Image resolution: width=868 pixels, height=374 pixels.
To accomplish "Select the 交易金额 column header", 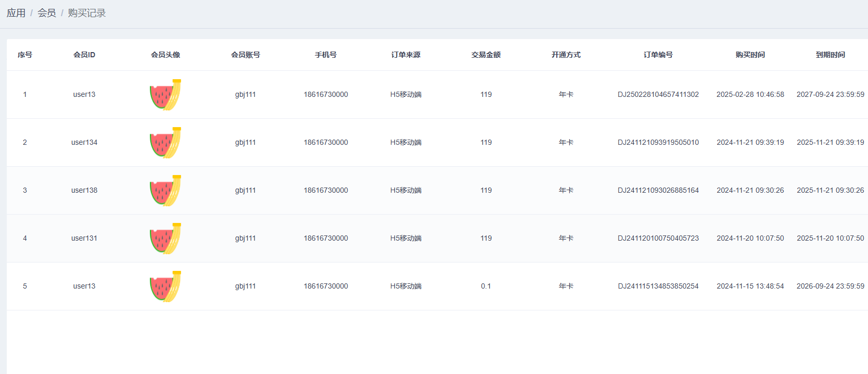I will click(x=486, y=55).
